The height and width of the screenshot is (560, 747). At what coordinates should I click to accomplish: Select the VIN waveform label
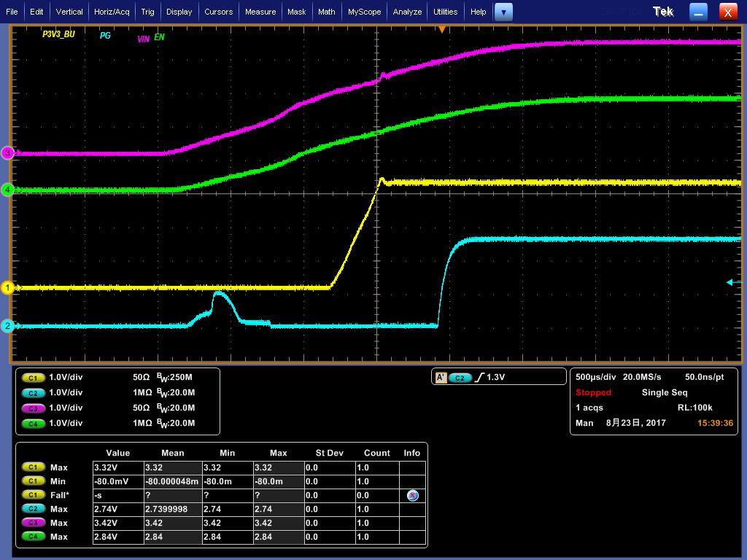143,39
